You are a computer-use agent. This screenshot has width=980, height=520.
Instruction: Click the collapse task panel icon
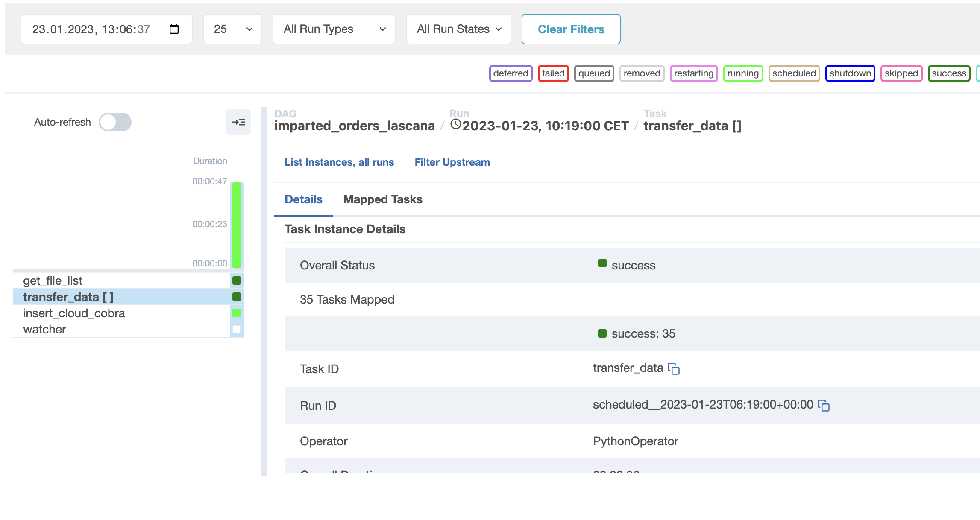(x=238, y=122)
